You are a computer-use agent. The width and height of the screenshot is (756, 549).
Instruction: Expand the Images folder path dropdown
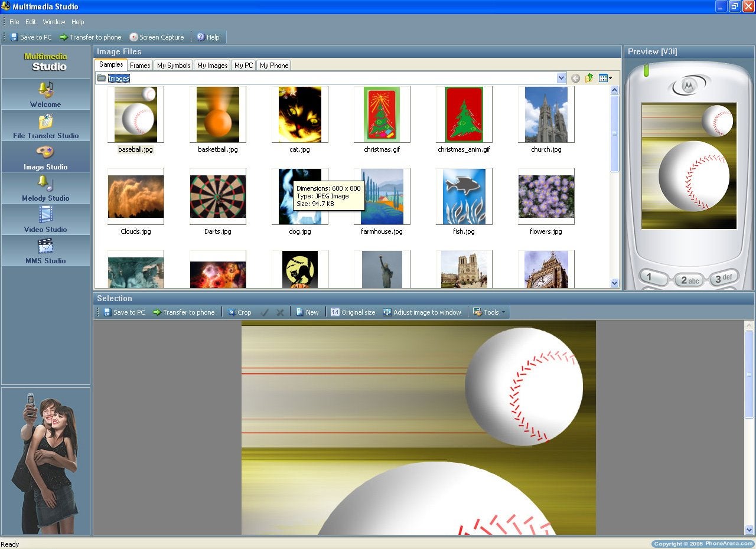(561, 78)
